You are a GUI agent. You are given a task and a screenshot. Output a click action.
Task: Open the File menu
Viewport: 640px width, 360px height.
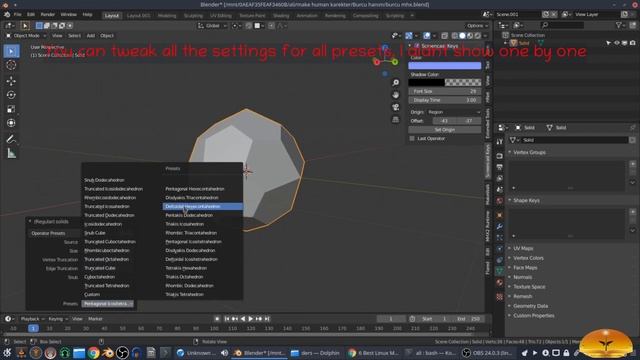click(x=18, y=15)
